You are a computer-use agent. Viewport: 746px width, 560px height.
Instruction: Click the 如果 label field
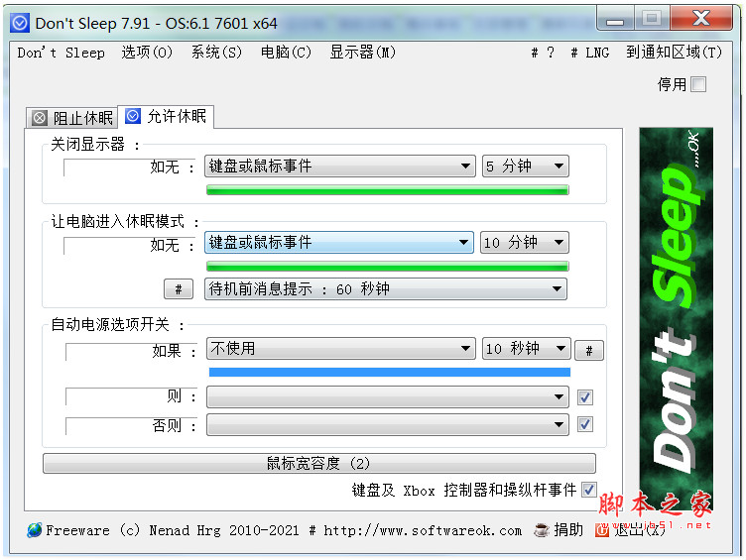point(131,351)
